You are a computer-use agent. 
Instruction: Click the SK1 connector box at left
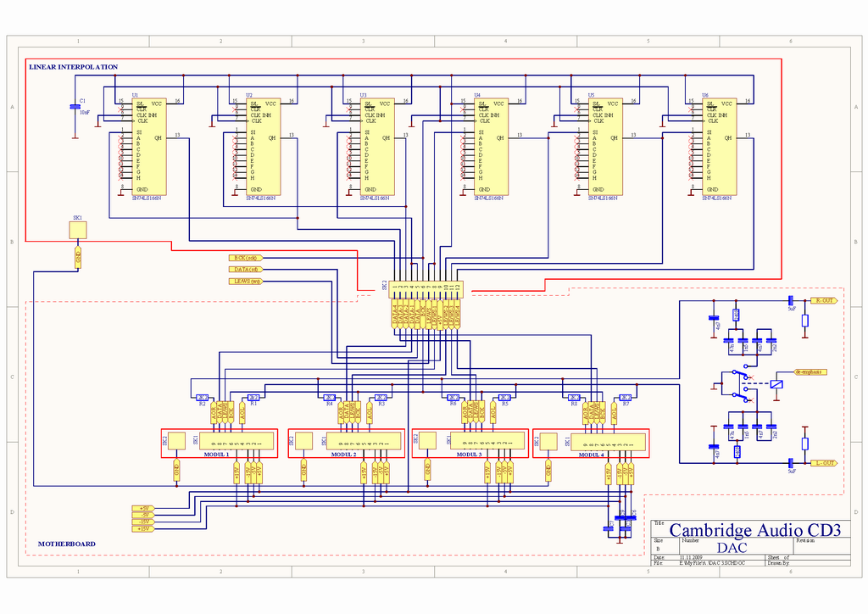point(78,230)
